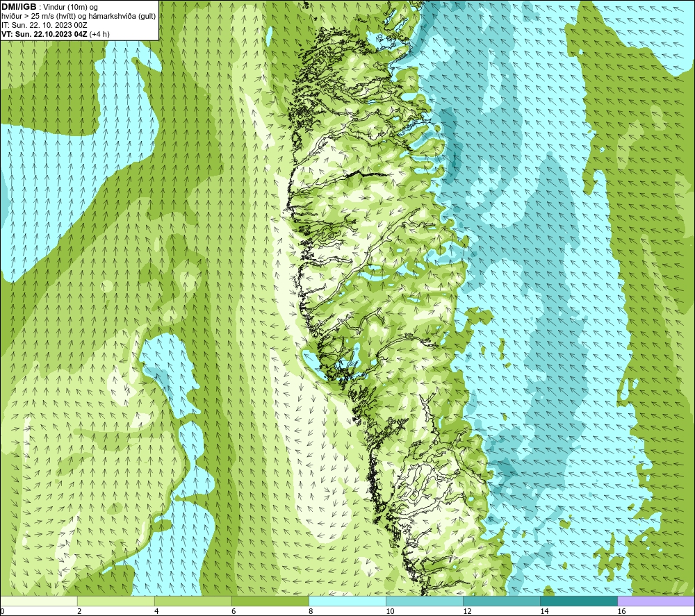
Task: Click the 6–8 m/s dark green swatch
Action: [270, 601]
